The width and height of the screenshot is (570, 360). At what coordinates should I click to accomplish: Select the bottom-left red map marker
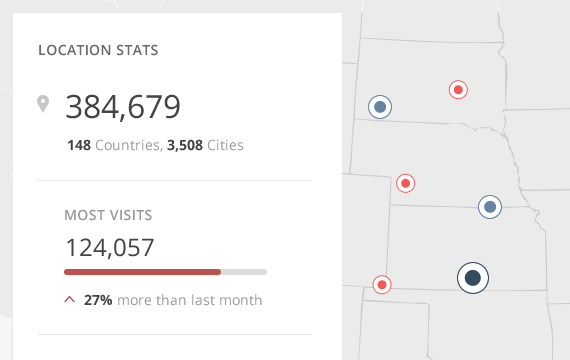382,284
